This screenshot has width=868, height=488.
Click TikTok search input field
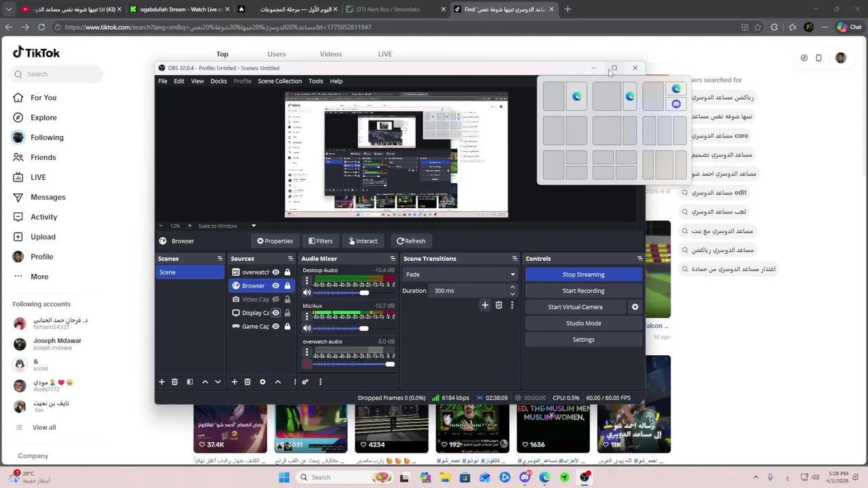tap(57, 74)
